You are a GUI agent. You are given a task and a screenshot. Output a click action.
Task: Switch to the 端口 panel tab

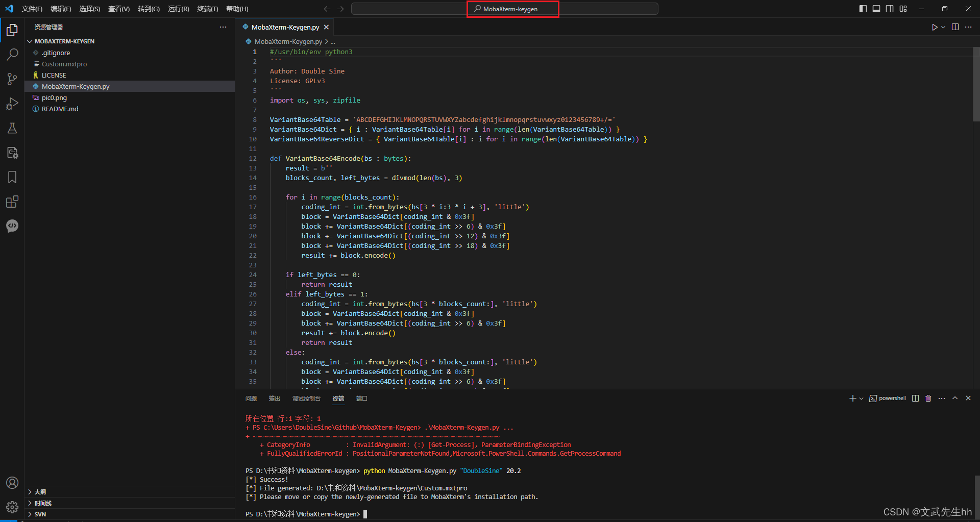(362, 399)
